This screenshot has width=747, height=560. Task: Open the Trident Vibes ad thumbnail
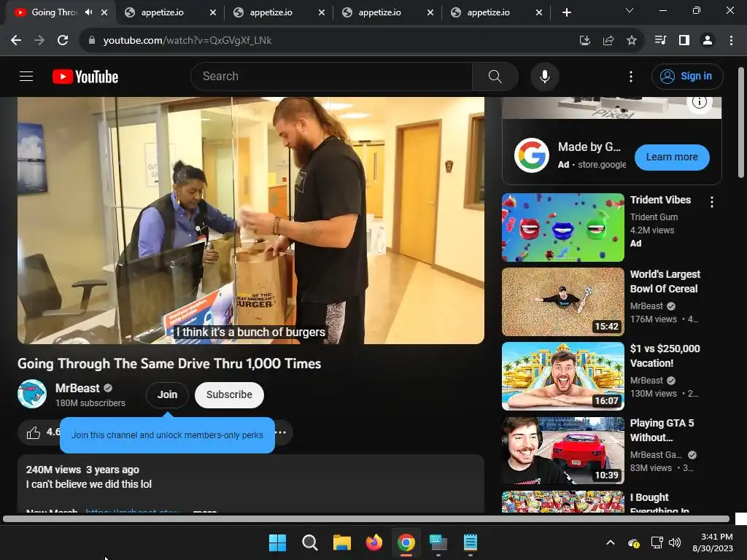coord(562,227)
